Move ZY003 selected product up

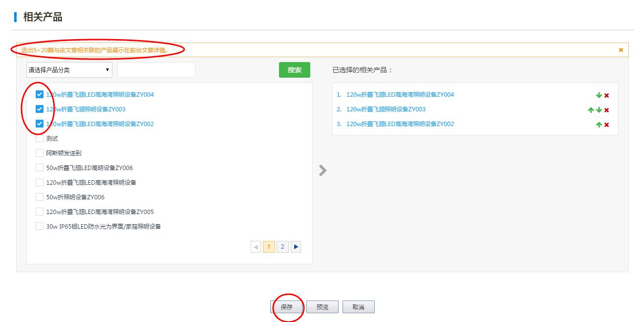pyautogui.click(x=591, y=110)
